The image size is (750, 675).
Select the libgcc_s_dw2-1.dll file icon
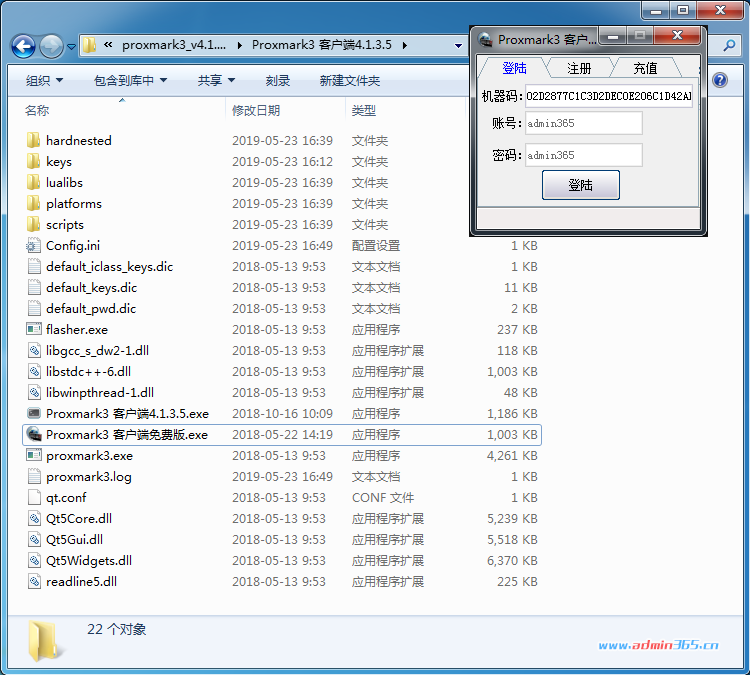(34, 351)
